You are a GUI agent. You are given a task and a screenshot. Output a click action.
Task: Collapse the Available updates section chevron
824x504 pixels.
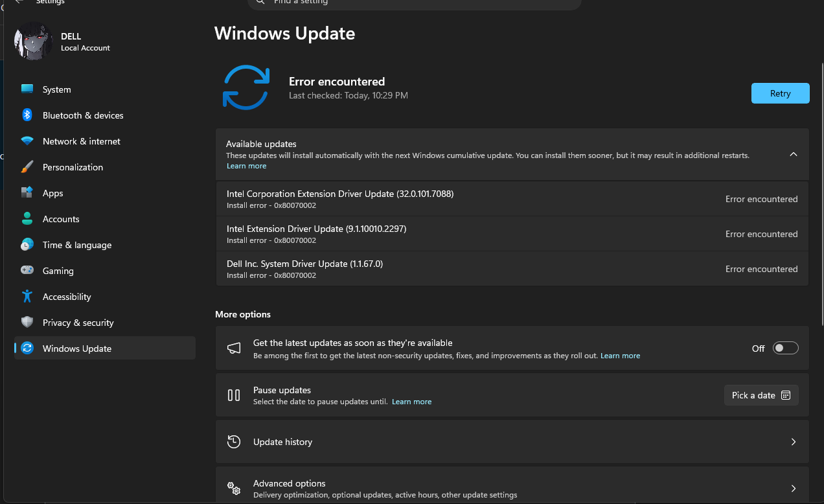(x=794, y=154)
